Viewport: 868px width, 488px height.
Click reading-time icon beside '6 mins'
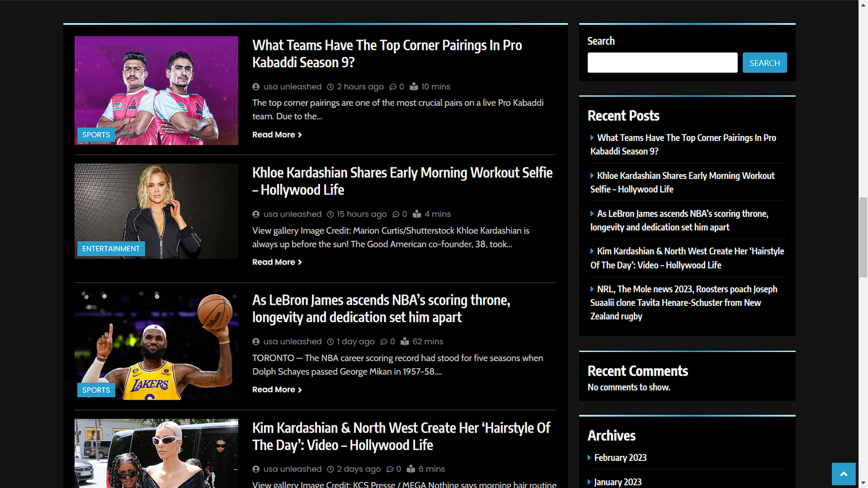point(411,469)
